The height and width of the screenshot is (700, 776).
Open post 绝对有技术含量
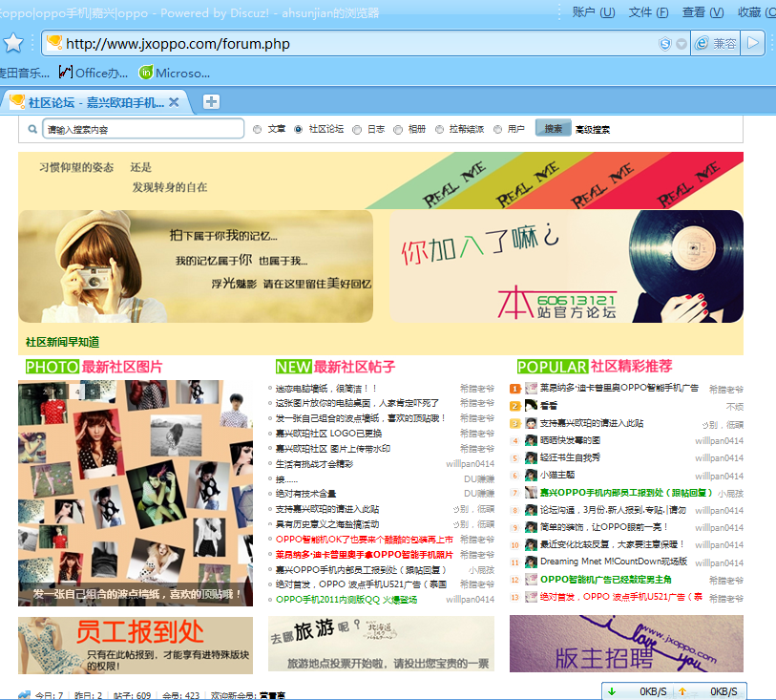(305, 494)
